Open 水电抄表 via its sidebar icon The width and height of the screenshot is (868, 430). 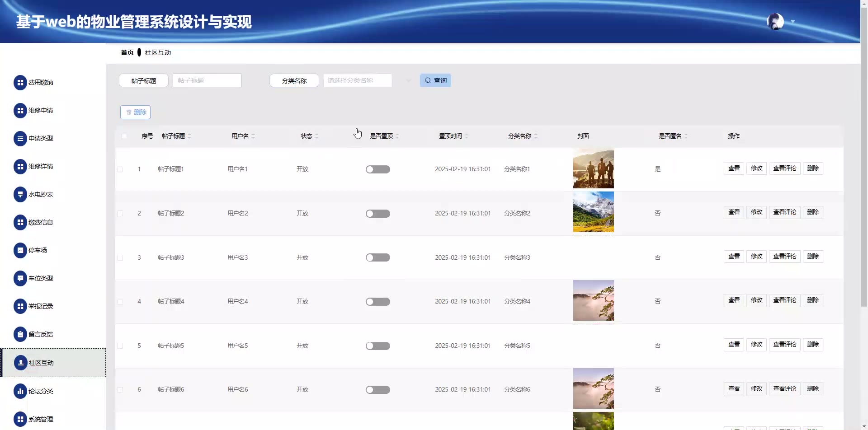click(x=20, y=195)
